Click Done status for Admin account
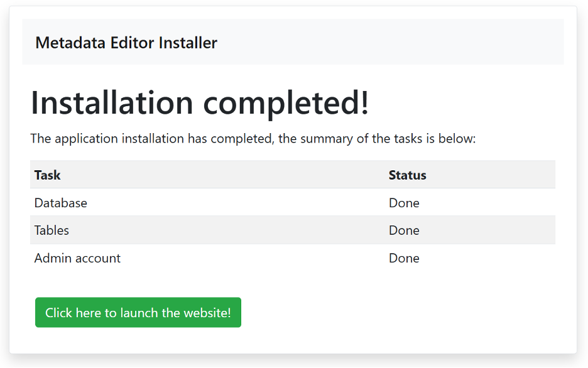The height and width of the screenshot is (368, 588). (x=404, y=257)
